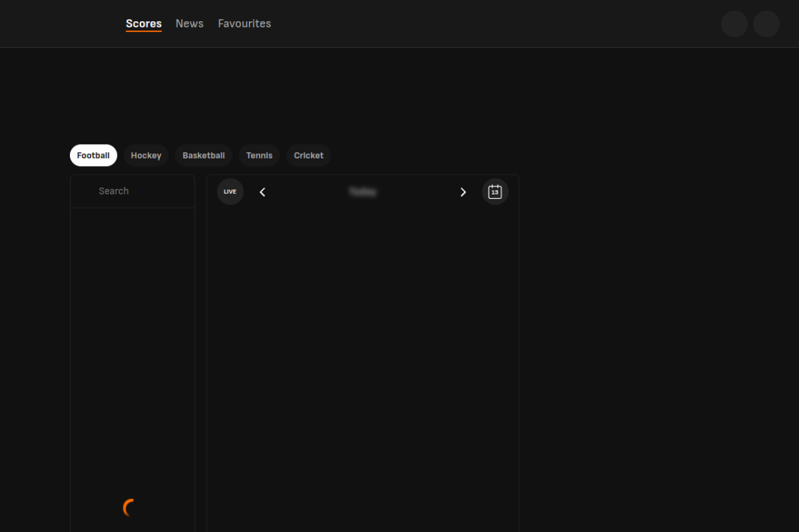The width and height of the screenshot is (799, 532).
Task: Select the Hockey sport filter
Action: (146, 155)
